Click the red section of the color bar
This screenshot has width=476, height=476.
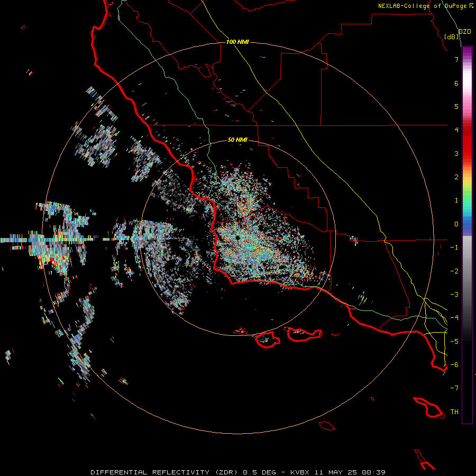[467, 143]
